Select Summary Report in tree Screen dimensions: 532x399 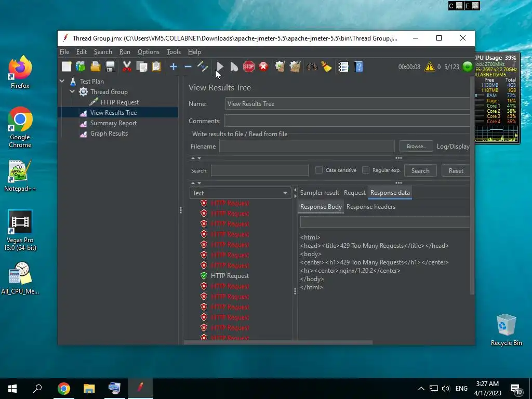(113, 123)
